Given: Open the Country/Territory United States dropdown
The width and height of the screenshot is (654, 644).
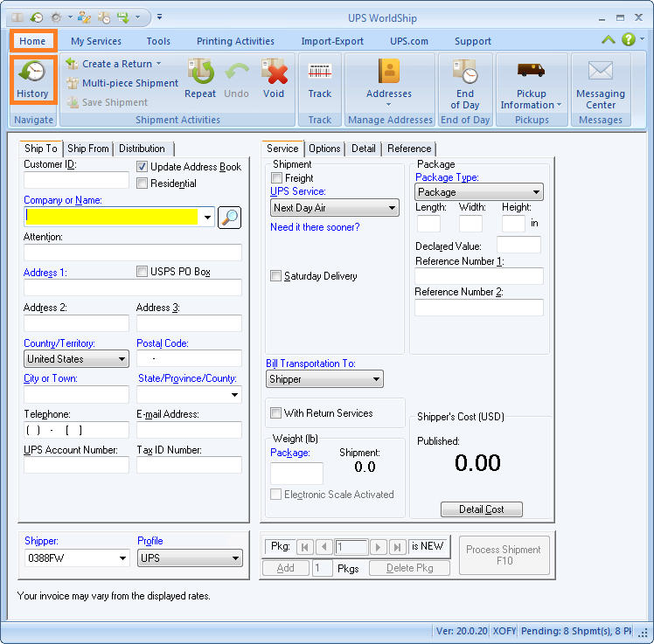Looking at the screenshot, I should 76,359.
